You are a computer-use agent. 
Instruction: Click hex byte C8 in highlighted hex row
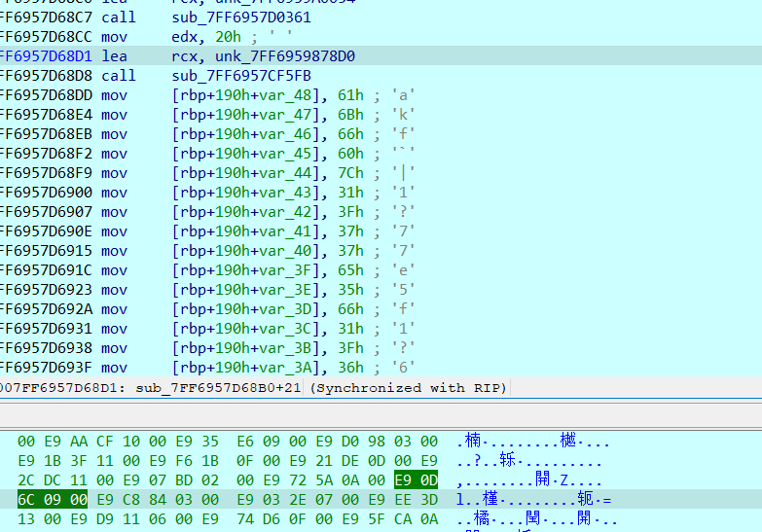tap(131, 500)
